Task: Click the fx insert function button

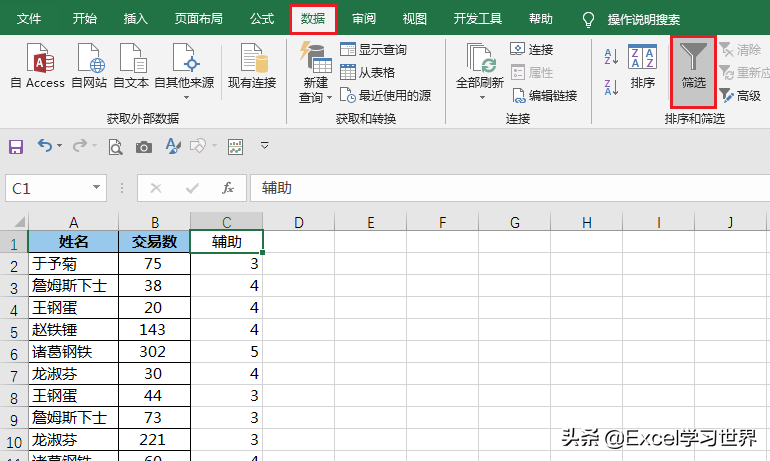Action: 228,188
